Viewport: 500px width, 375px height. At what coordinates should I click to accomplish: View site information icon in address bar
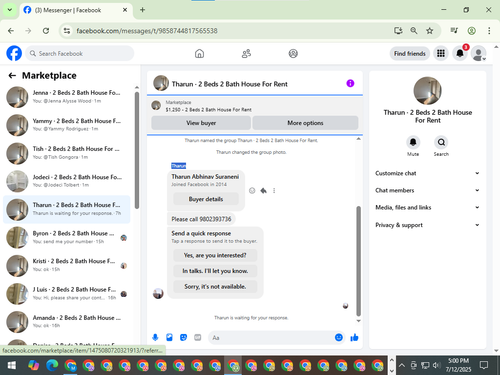67,31
